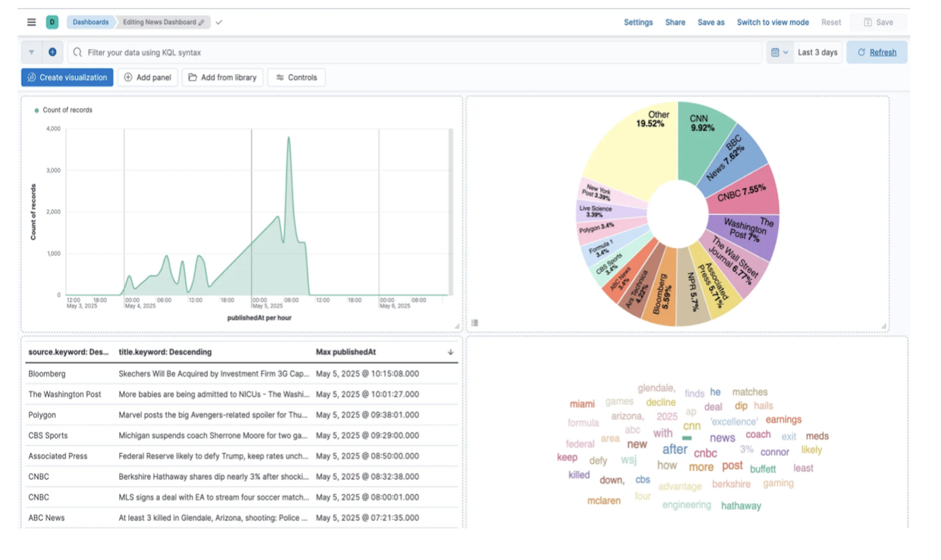This screenshot has height=560, width=941.
Task: Add a filter with plus icon
Action: (x=52, y=52)
